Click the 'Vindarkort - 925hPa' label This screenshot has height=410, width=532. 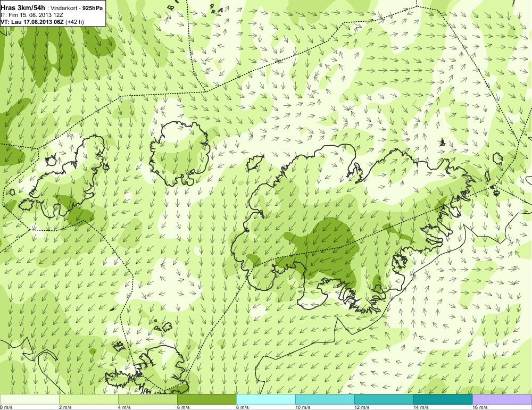coord(77,8)
